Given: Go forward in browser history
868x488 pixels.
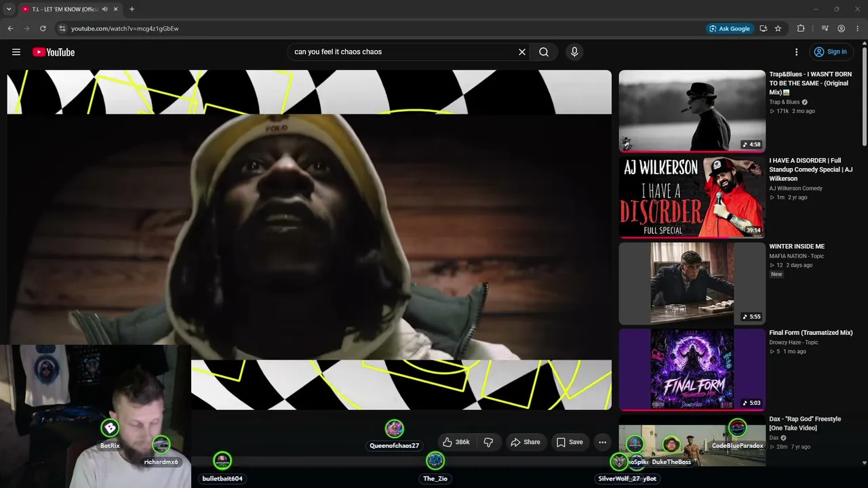Looking at the screenshot, I should 26,28.
